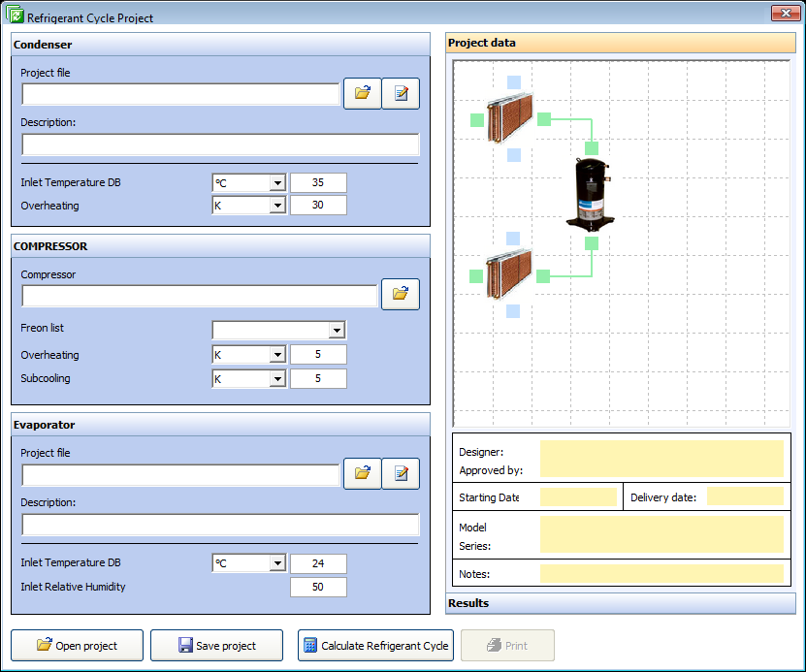Click green node below the compressor
Screen dimensions: 806x672
(592, 243)
